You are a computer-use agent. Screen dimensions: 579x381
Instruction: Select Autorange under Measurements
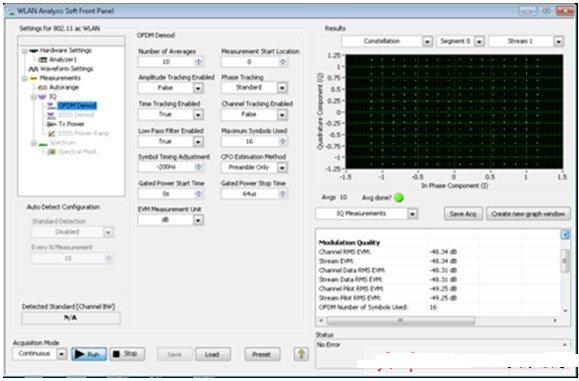pyautogui.click(x=64, y=87)
